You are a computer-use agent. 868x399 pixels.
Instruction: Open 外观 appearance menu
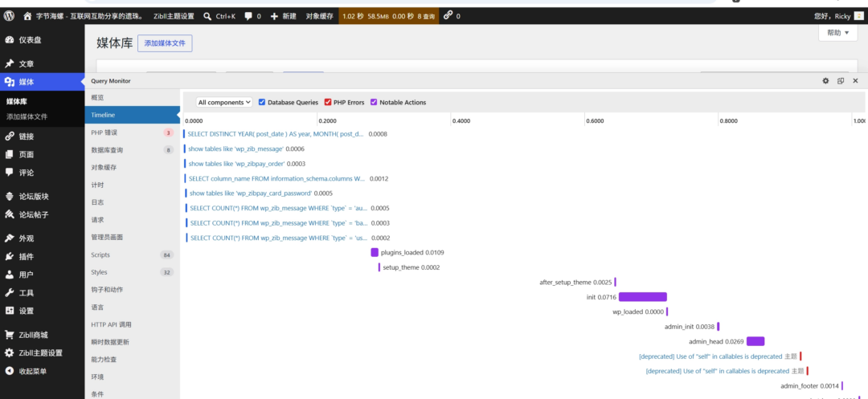click(42, 238)
